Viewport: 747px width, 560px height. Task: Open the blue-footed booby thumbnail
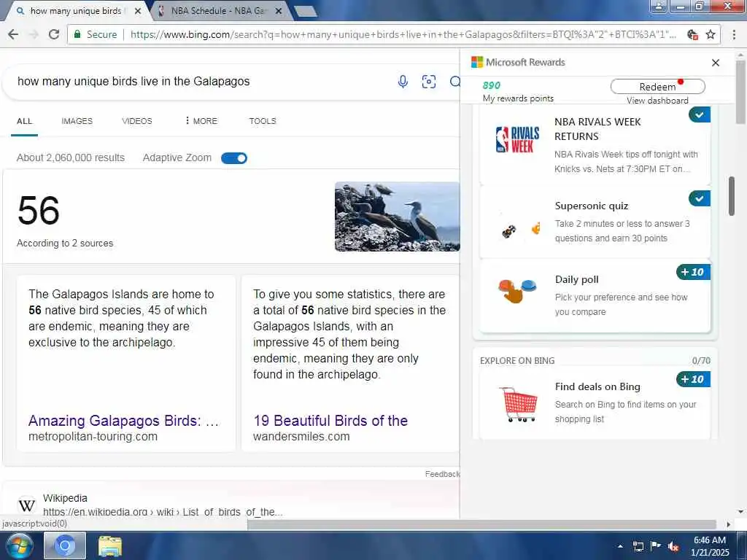pos(397,216)
